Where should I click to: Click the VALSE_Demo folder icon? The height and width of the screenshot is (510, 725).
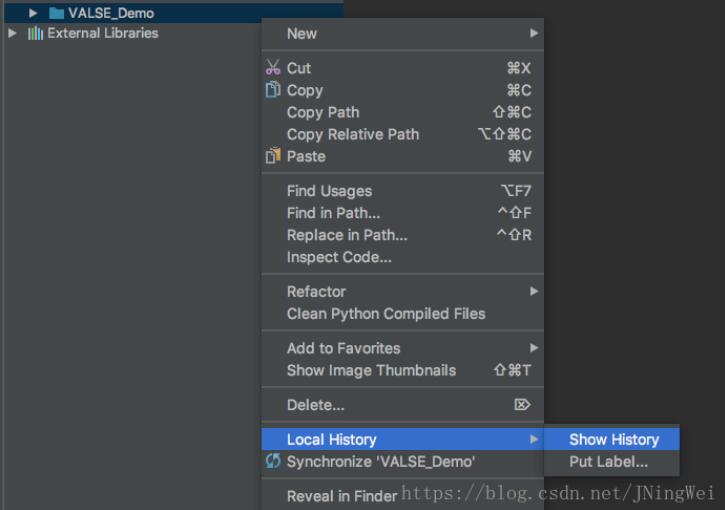[x=57, y=13]
